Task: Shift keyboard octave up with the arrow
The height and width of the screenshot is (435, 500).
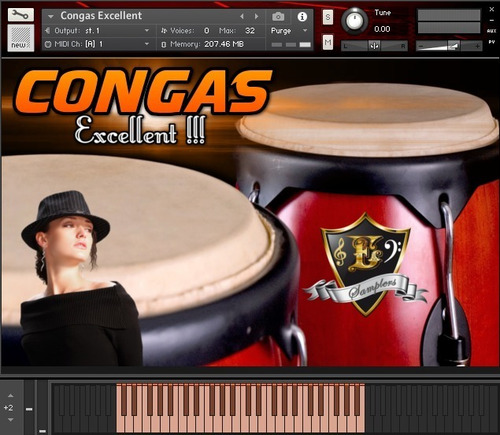Action: click(x=11, y=396)
